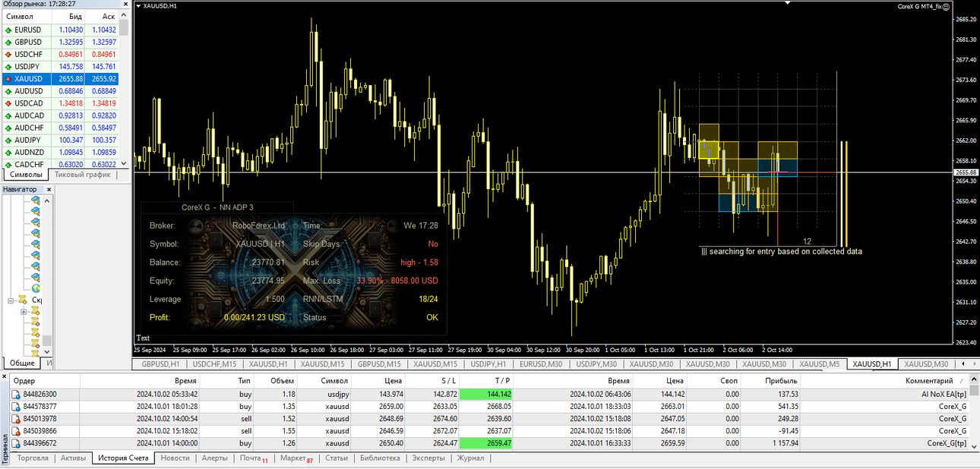The width and height of the screenshot is (980, 469).
Task: Switch to the Эксперты terminal tab
Action: [x=428, y=458]
